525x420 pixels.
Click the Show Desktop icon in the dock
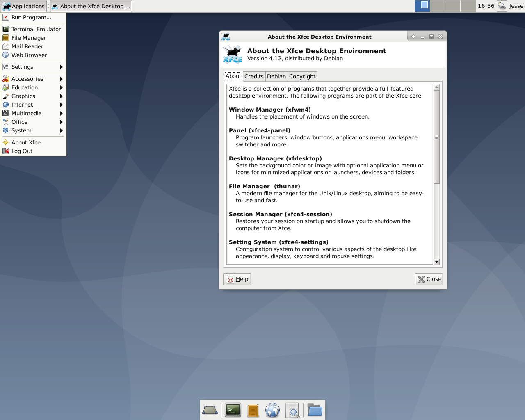tap(210, 410)
